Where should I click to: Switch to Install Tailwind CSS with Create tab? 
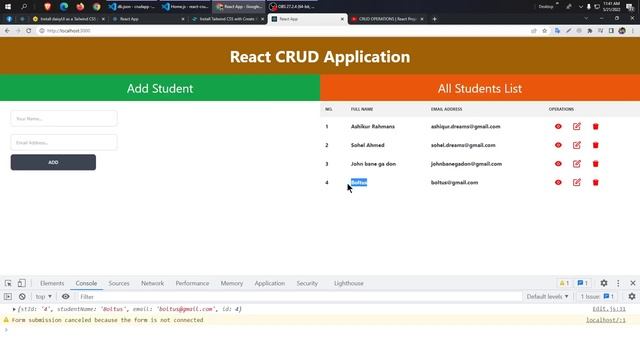click(227, 19)
